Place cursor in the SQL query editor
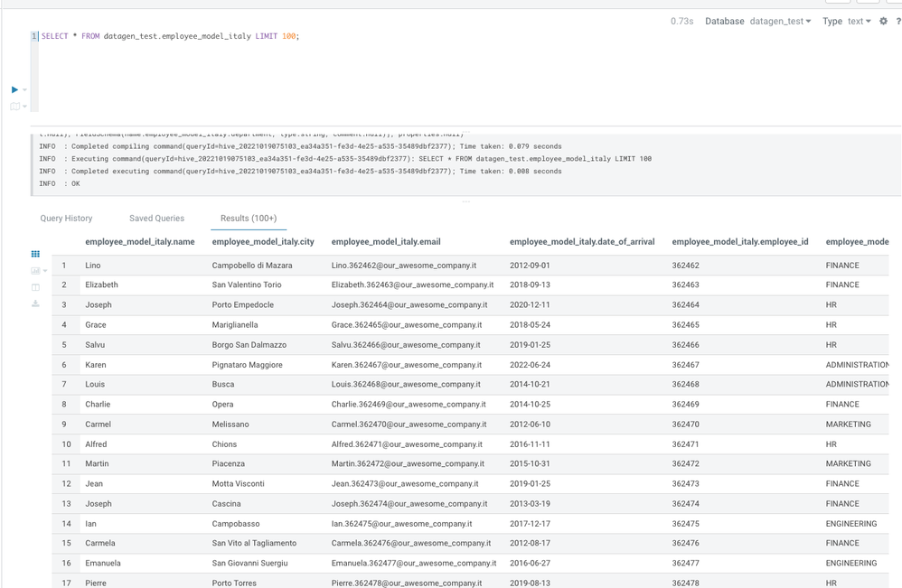Screen dimensions: 902x588 tap(466, 70)
